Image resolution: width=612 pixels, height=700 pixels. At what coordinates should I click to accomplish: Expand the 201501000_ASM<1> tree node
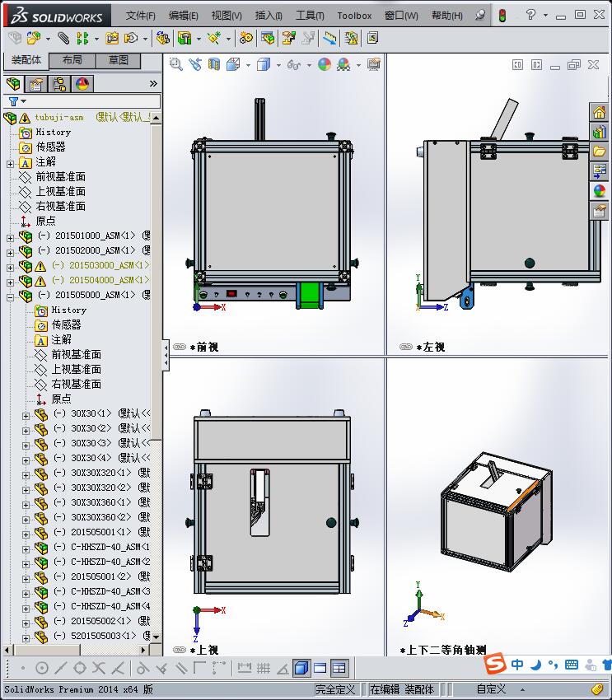[10, 238]
